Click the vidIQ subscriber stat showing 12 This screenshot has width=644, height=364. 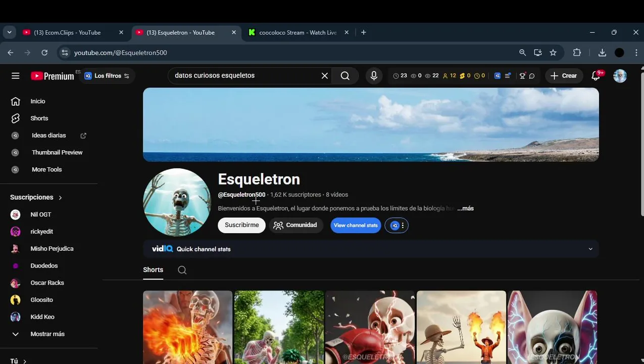pyautogui.click(x=449, y=76)
